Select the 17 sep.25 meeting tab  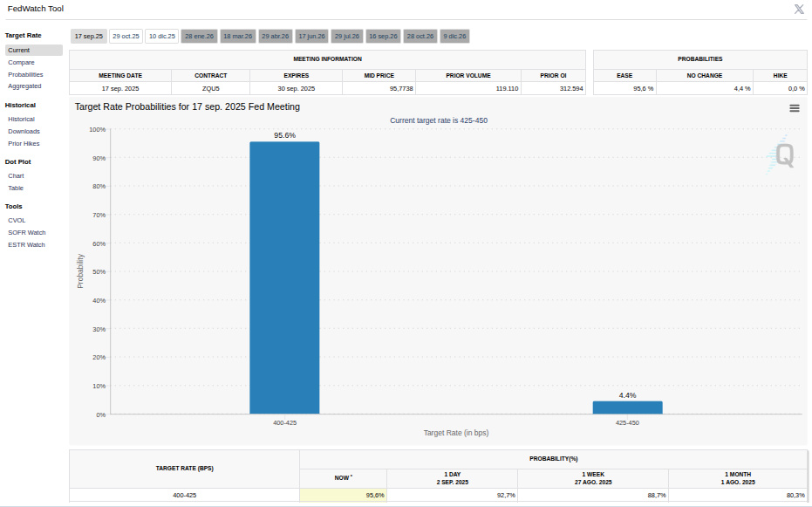(x=89, y=37)
